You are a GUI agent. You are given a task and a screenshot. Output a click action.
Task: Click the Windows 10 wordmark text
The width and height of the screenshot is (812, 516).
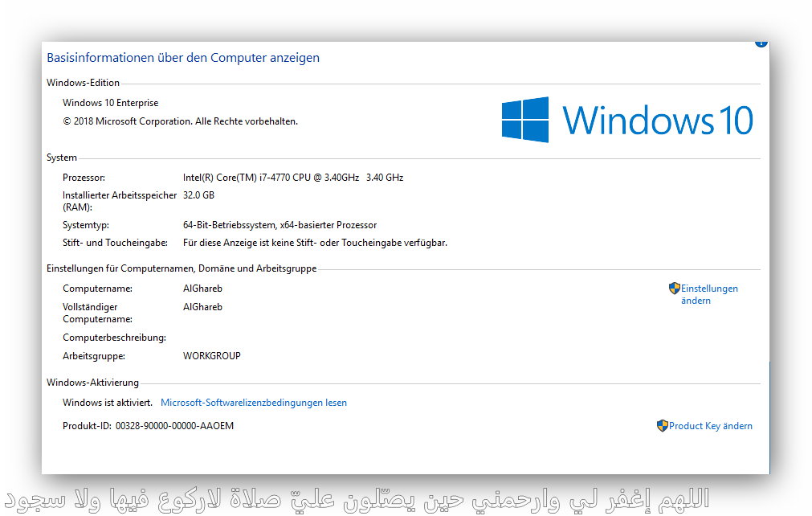tap(657, 120)
